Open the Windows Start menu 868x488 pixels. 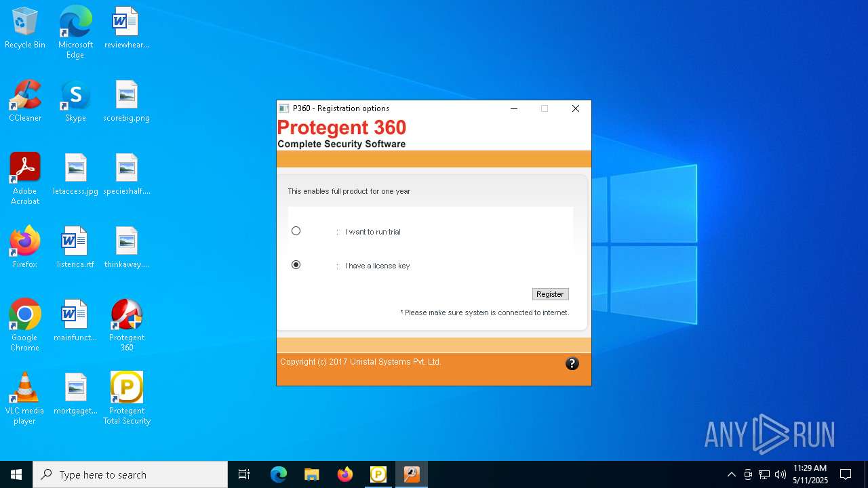(x=16, y=474)
